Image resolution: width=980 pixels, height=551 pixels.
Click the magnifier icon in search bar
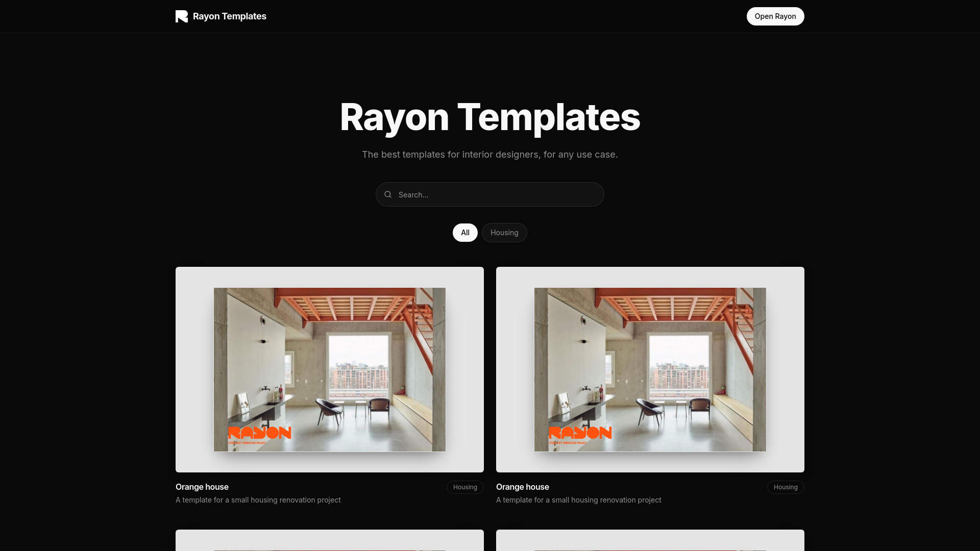[388, 194]
